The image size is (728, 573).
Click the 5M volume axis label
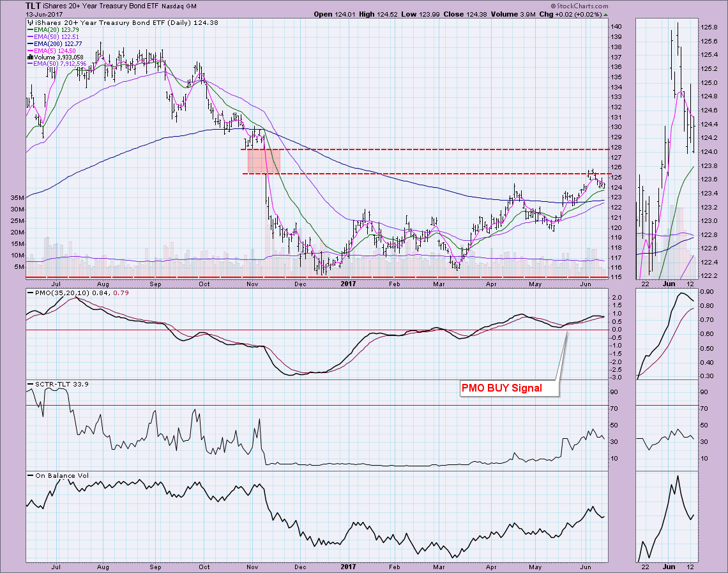[x=19, y=267]
